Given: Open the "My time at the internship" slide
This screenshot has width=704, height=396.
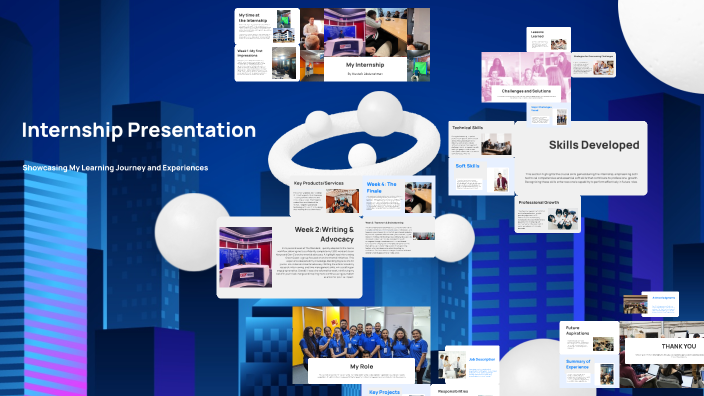Looking at the screenshot, I should pyautogui.click(x=267, y=26).
